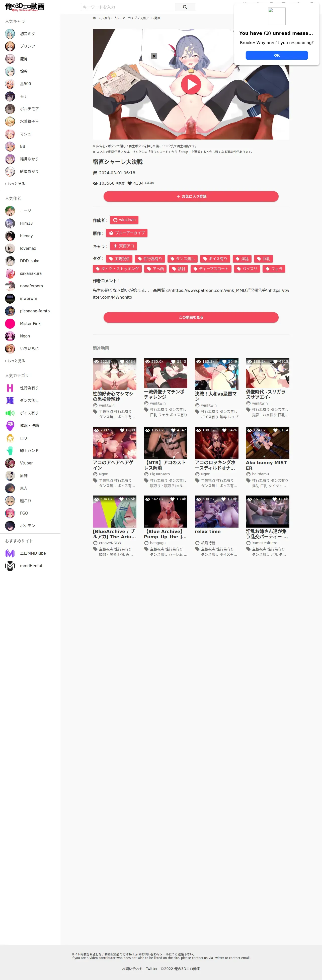Select the Ngon author avatar
This screenshot has height=980, width=322.
10,336
